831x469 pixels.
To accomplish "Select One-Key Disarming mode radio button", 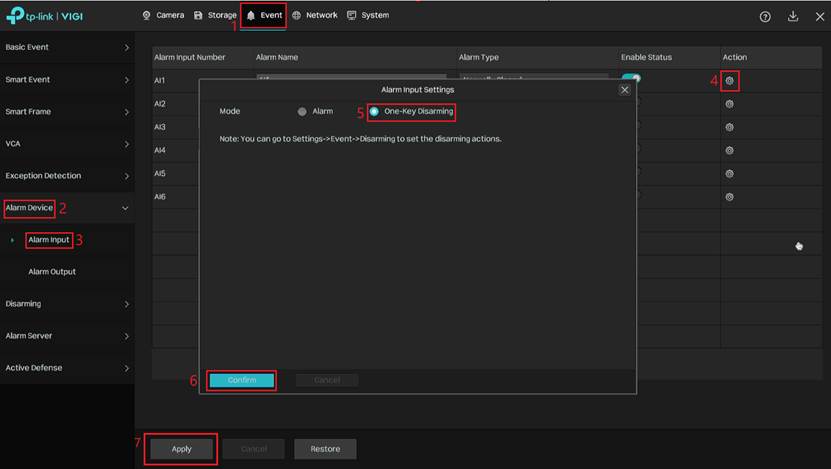I will pyautogui.click(x=374, y=111).
